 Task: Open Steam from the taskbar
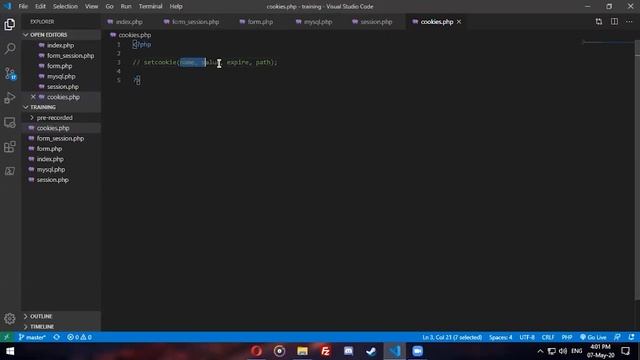[371, 351]
